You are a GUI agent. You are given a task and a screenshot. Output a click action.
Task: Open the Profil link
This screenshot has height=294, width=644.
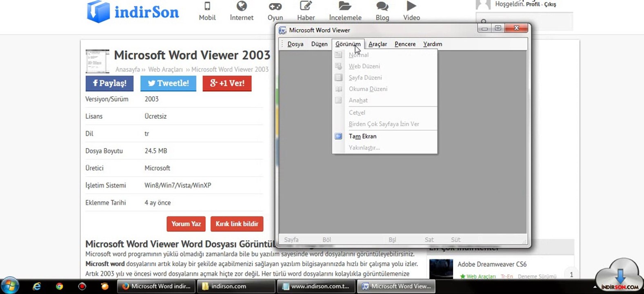pyautogui.click(x=533, y=4)
